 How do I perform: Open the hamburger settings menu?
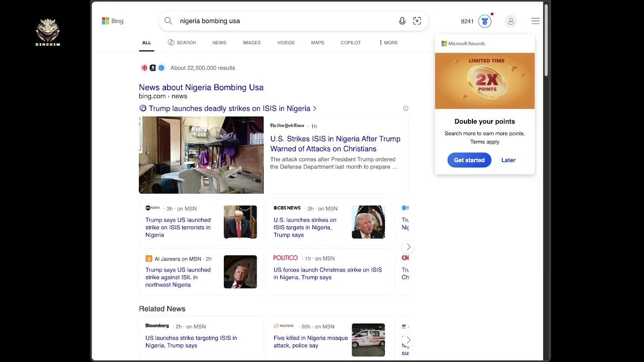tap(535, 21)
